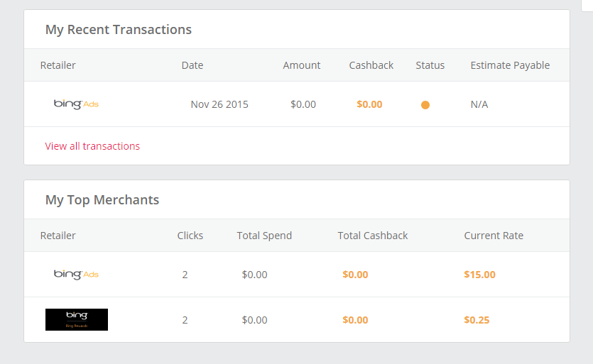Click the Status column header
The image size is (593, 364).
click(430, 65)
